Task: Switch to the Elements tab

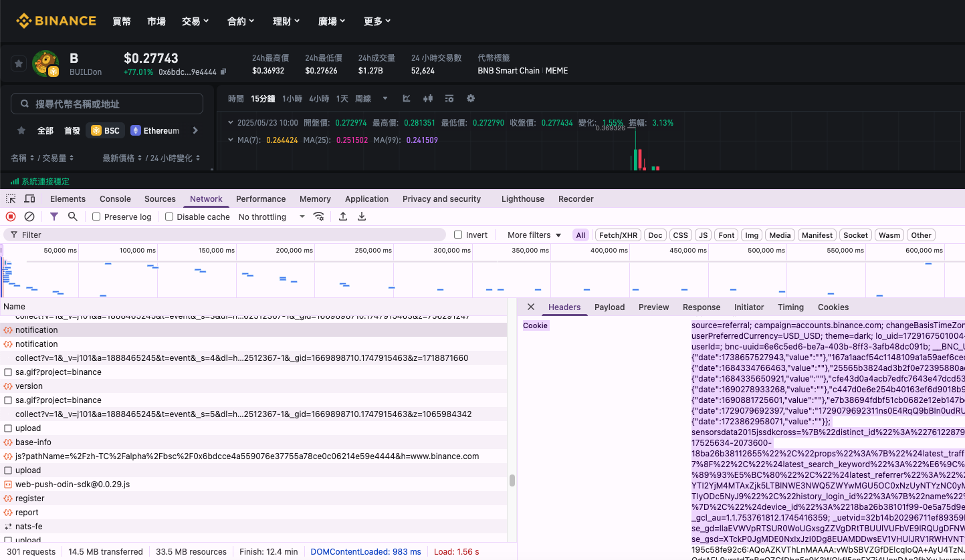Action: 68,198
